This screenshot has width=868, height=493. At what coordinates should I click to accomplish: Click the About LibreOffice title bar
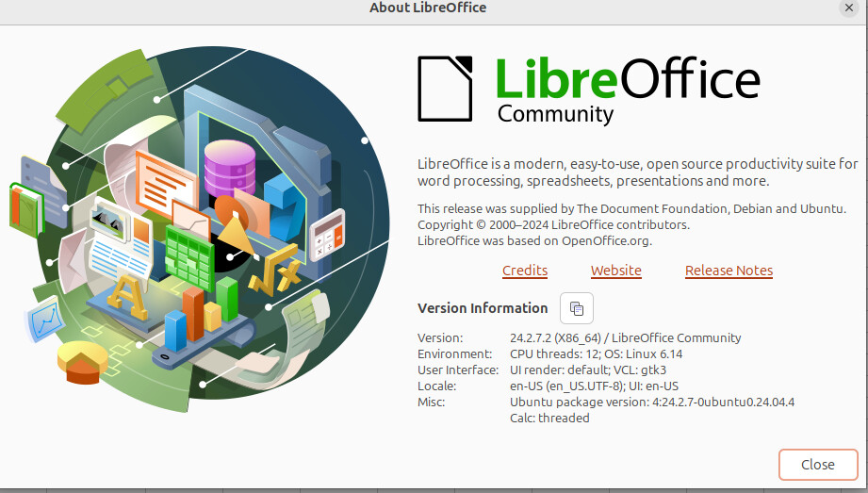[428, 8]
